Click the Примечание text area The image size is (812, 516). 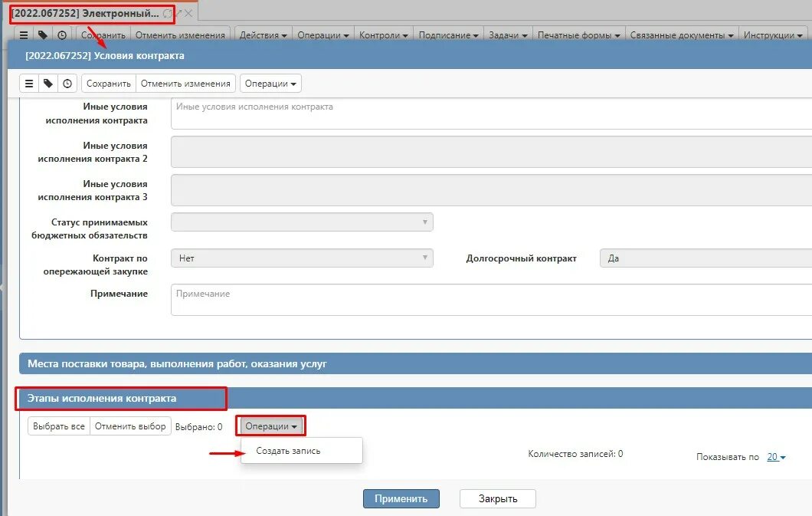491,300
